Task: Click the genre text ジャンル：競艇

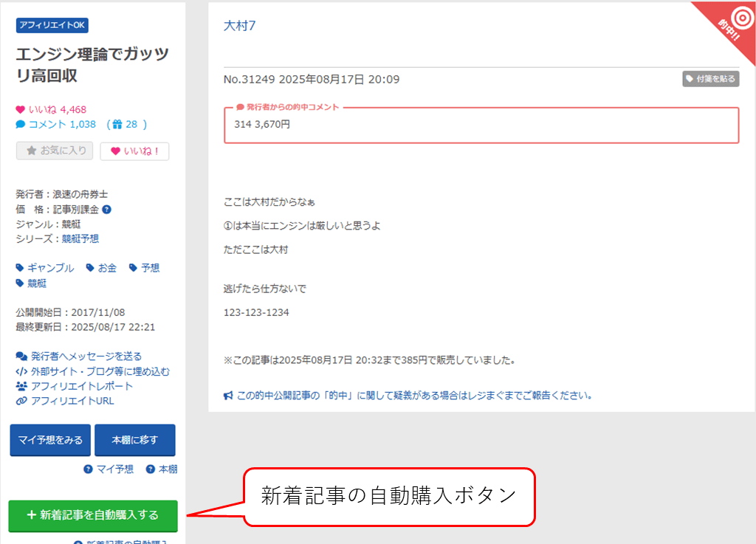Action: (x=48, y=224)
